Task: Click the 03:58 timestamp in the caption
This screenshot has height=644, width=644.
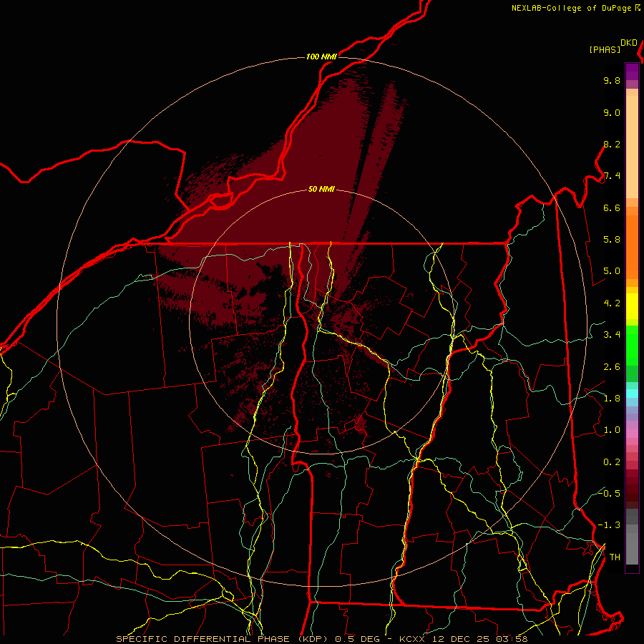Action: pos(512,639)
